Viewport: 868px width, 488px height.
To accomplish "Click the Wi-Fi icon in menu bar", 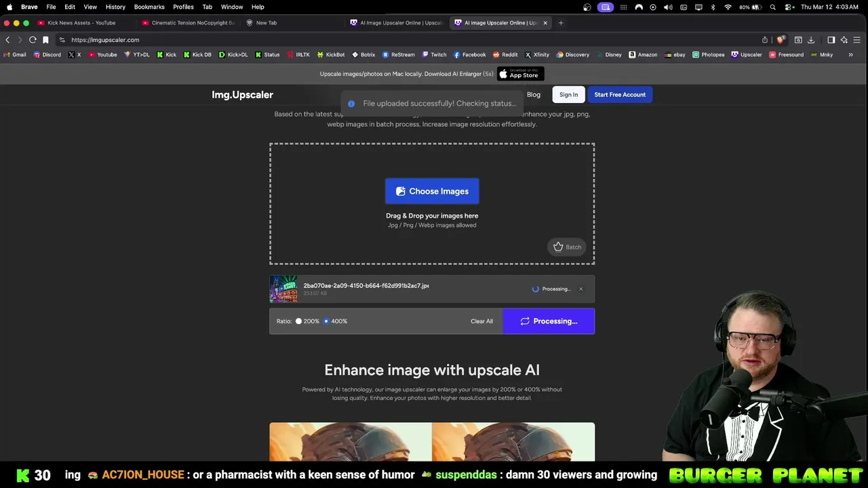I will (x=728, y=7).
